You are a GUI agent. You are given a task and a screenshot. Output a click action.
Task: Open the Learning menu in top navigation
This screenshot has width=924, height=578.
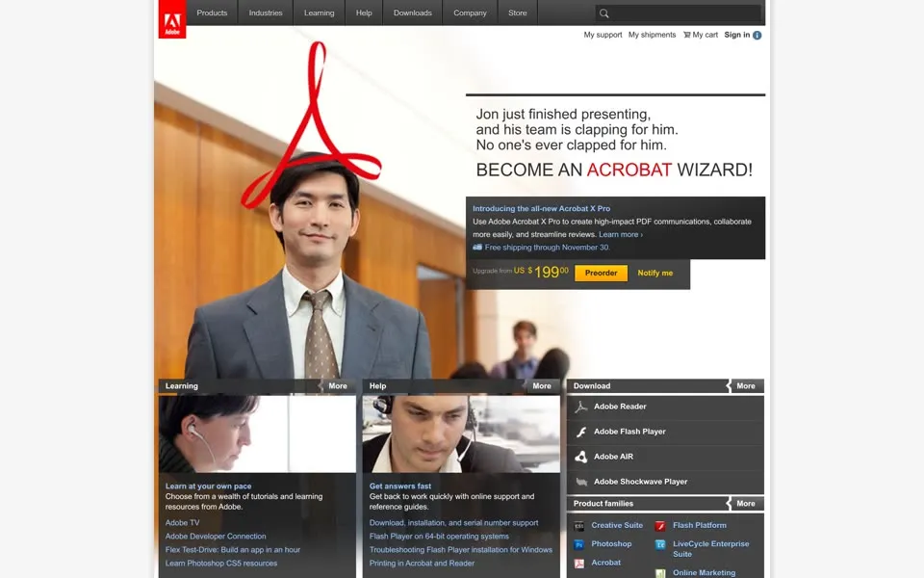[320, 13]
